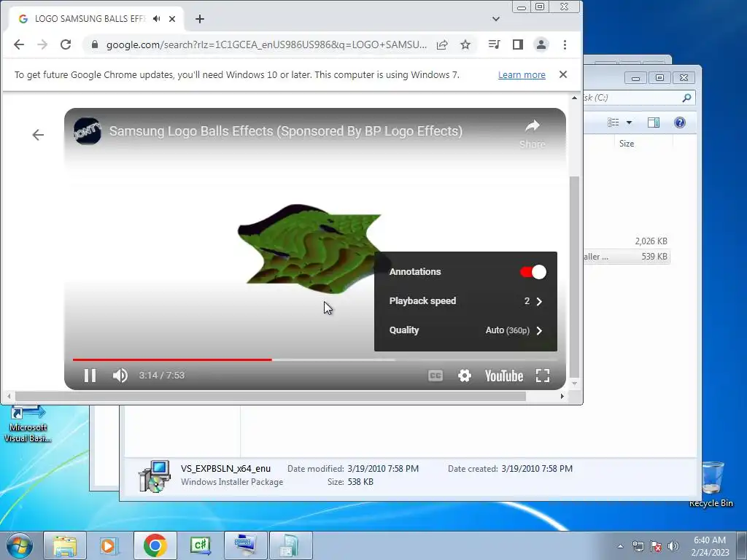Seek using the red video progress bar
The width and height of the screenshot is (747, 560).
pos(172,359)
